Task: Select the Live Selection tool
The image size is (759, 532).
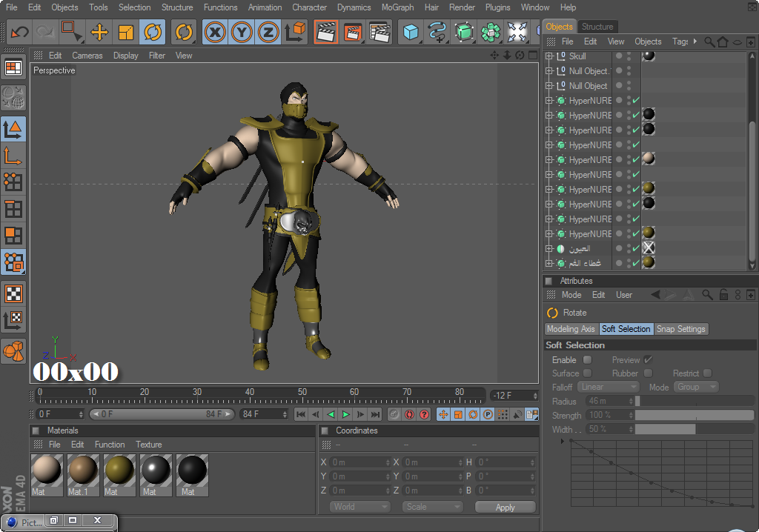Action: 72,32
